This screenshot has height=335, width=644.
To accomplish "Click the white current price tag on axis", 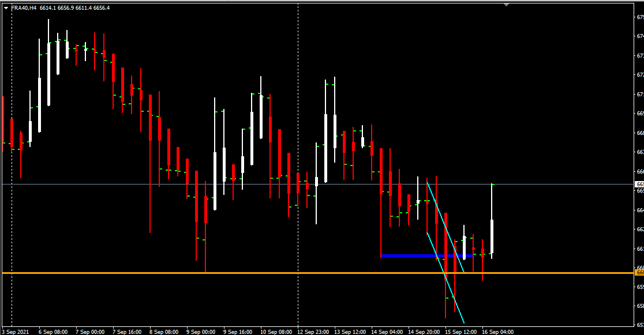I will click(x=639, y=185).
